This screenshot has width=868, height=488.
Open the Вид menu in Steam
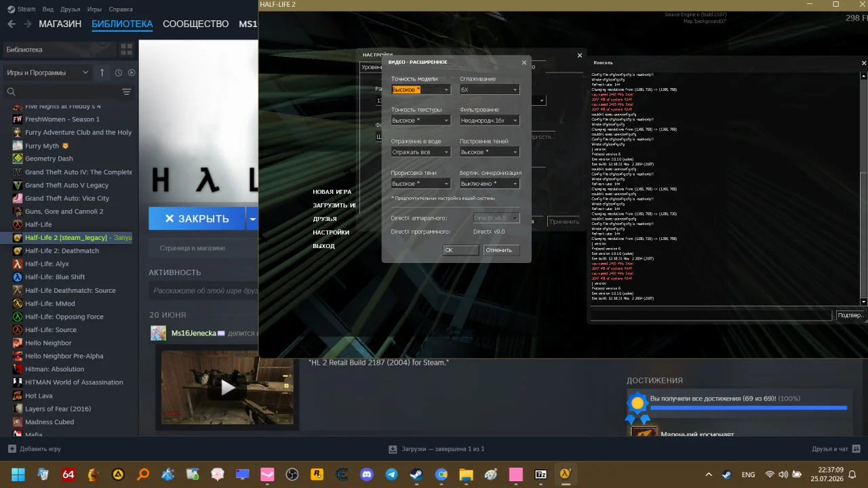point(48,9)
